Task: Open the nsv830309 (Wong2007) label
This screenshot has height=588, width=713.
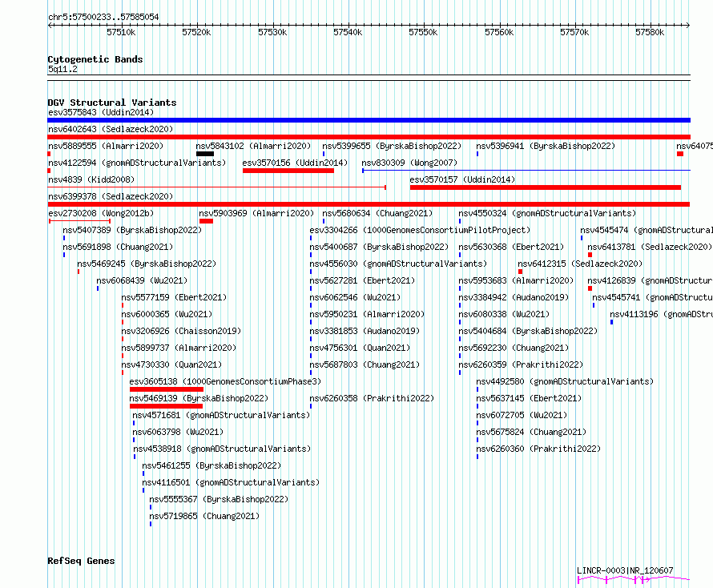Action: [409, 163]
